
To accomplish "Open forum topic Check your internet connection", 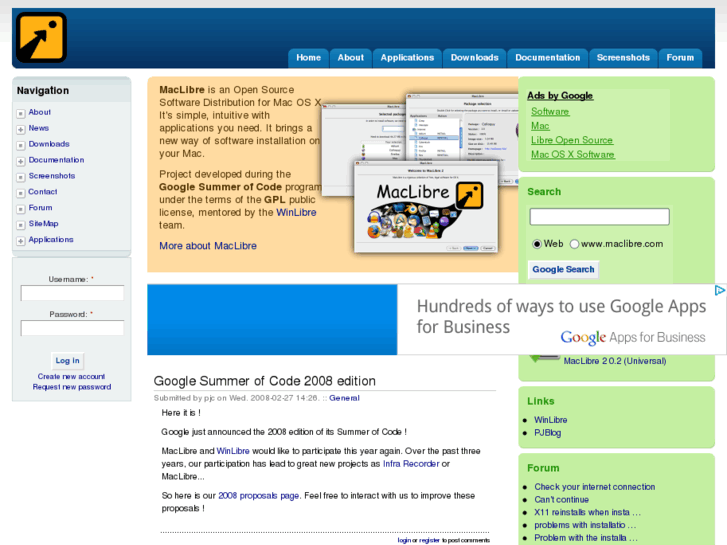I will click(x=594, y=487).
